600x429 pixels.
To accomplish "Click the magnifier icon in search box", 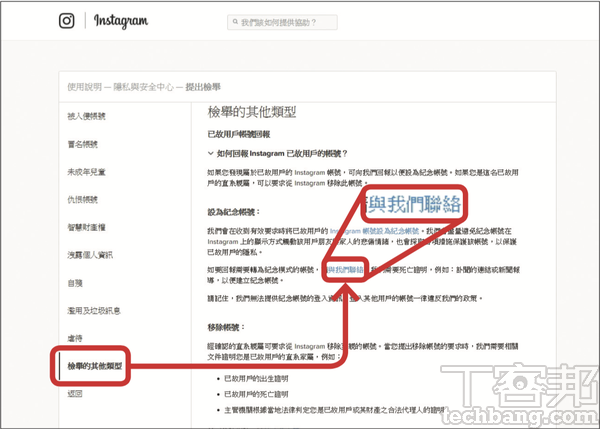I will pos(235,22).
